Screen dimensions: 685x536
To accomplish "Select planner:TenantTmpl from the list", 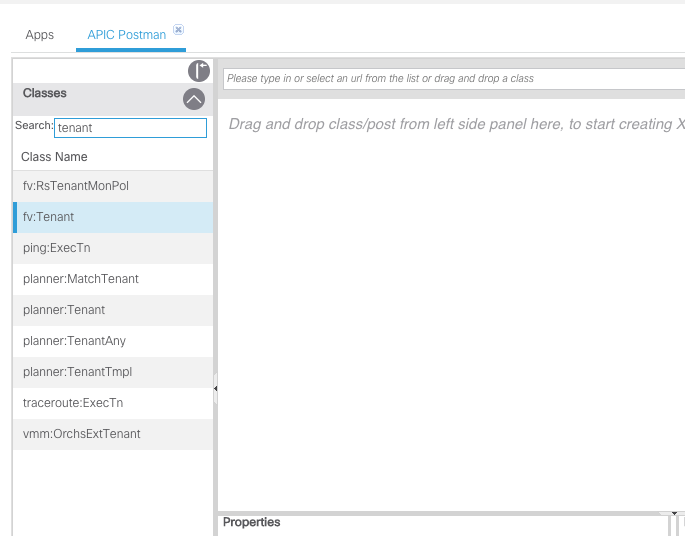I will (x=77, y=372).
